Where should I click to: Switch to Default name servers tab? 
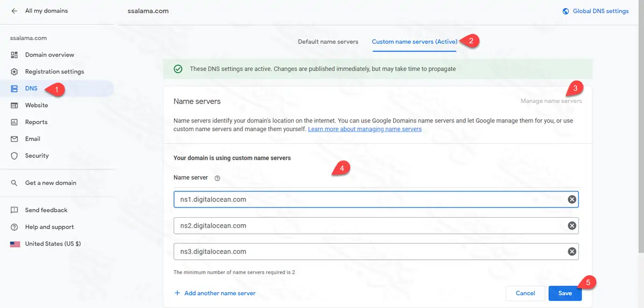point(328,42)
